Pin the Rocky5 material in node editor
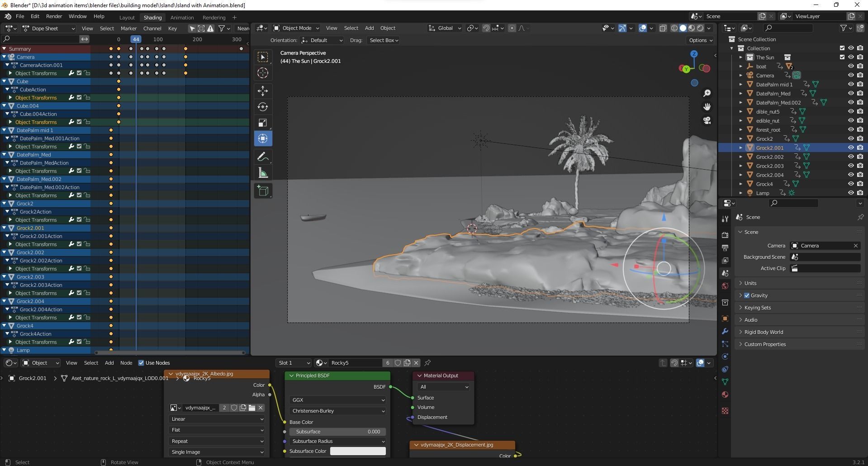Screen dimensions: 868x466 [x=427, y=363]
